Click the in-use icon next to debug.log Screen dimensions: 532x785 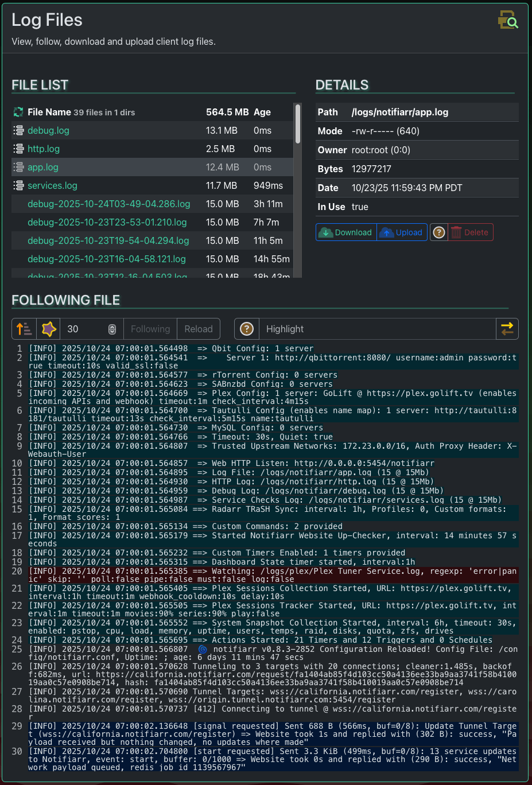click(x=18, y=130)
